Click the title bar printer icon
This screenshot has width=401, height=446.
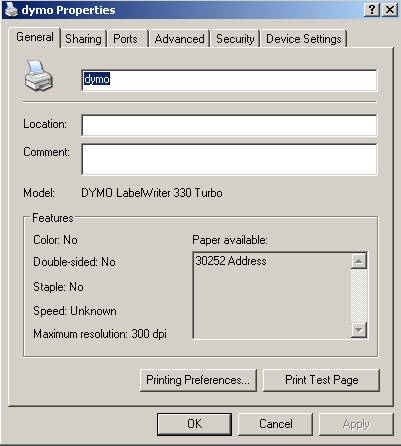[11, 10]
